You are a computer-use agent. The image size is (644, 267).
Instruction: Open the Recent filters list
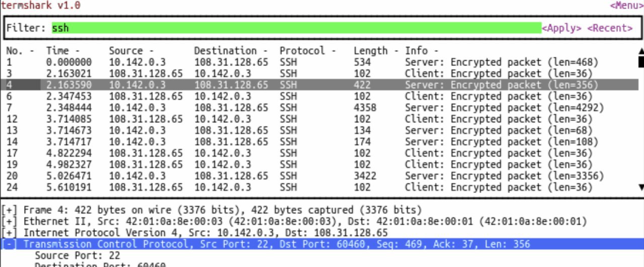pos(610,28)
